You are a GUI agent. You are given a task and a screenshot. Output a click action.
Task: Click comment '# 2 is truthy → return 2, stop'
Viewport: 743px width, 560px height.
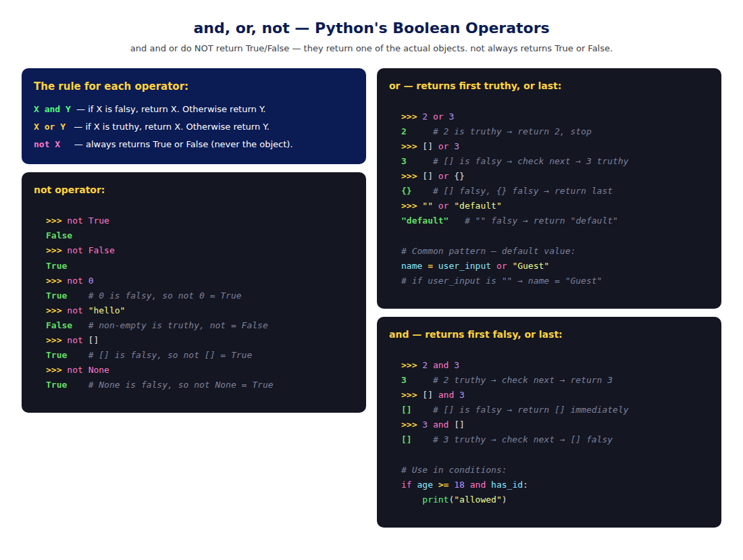[512, 132]
